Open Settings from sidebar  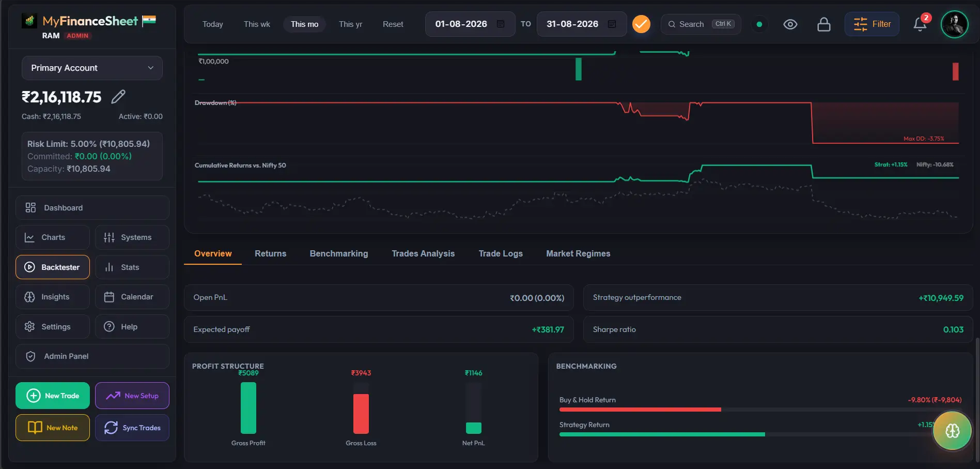[x=52, y=326]
